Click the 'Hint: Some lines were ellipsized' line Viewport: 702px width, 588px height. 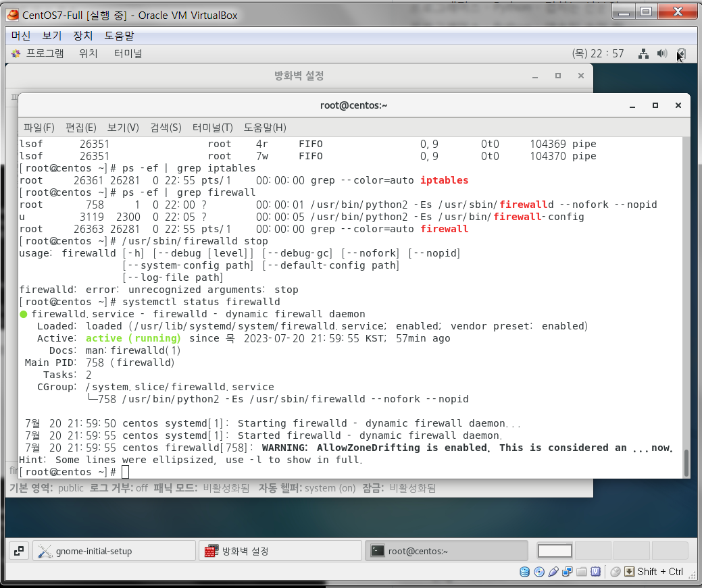pos(191,460)
